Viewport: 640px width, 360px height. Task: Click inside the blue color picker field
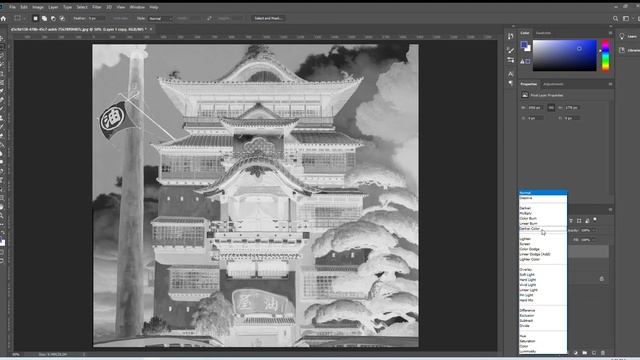click(x=564, y=56)
